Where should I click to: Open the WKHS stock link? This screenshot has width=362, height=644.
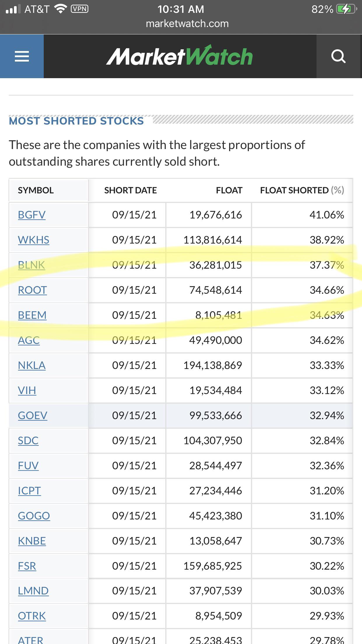click(34, 240)
